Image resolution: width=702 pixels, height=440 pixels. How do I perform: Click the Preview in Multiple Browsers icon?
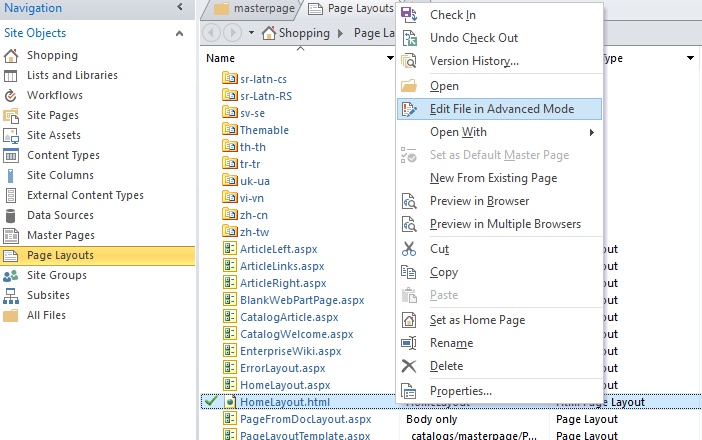pos(409,224)
